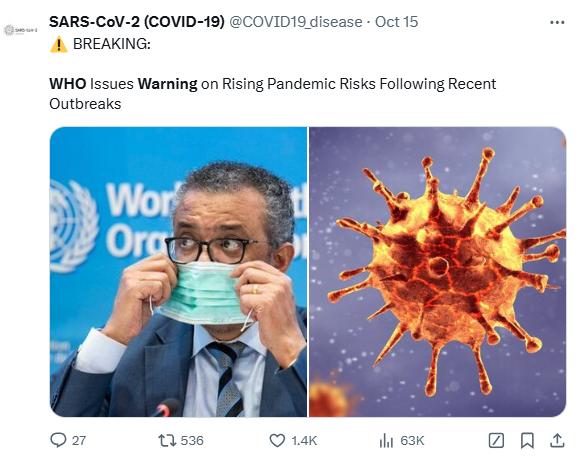Click the repost count 536
Viewport: 583px width, 457px height.
click(x=192, y=441)
